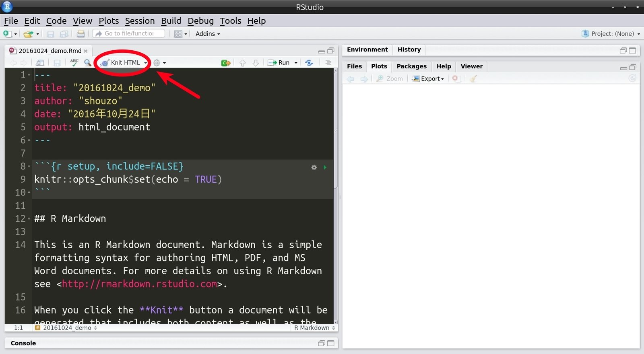Go to the previous section with the up arrow
The height and width of the screenshot is (354, 644).
(242, 63)
